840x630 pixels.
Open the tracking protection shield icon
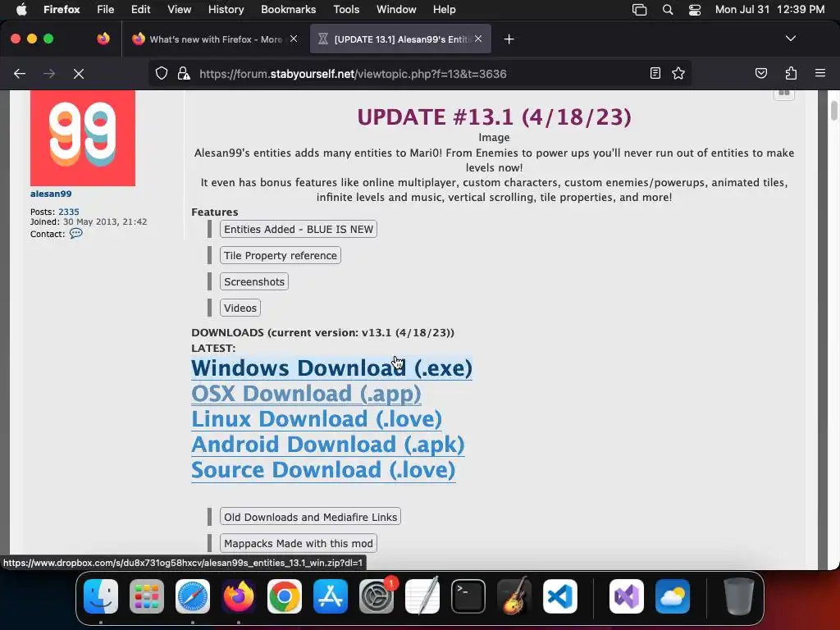pos(162,73)
